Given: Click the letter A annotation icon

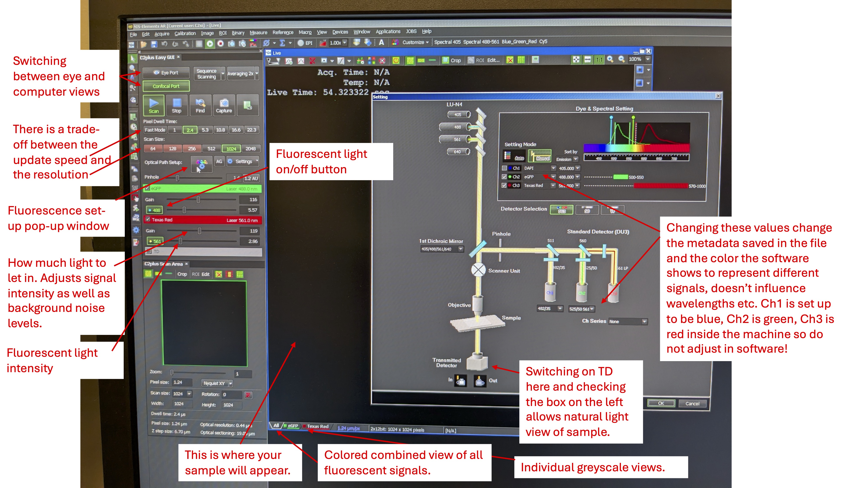Looking at the screenshot, I should click(381, 42).
